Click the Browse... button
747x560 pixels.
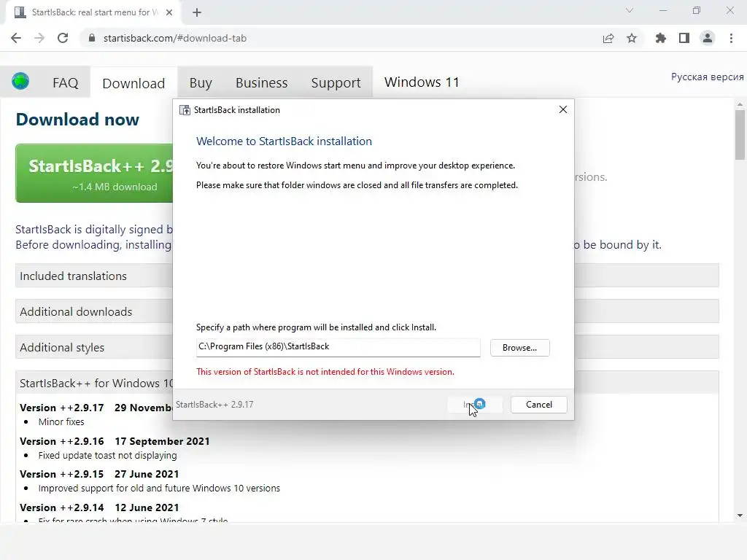pos(519,348)
